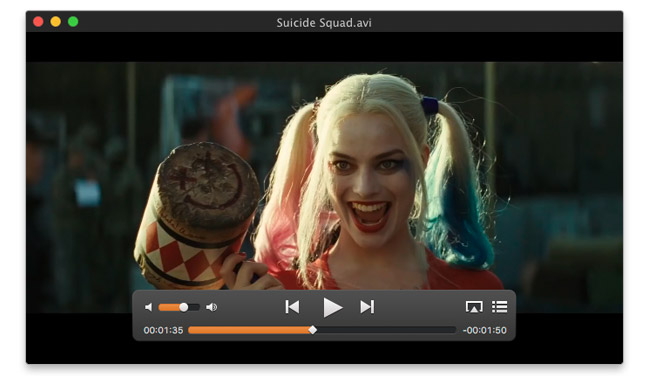The height and width of the screenshot is (383, 650).
Task: Click the volume slider knob
Action: [184, 307]
